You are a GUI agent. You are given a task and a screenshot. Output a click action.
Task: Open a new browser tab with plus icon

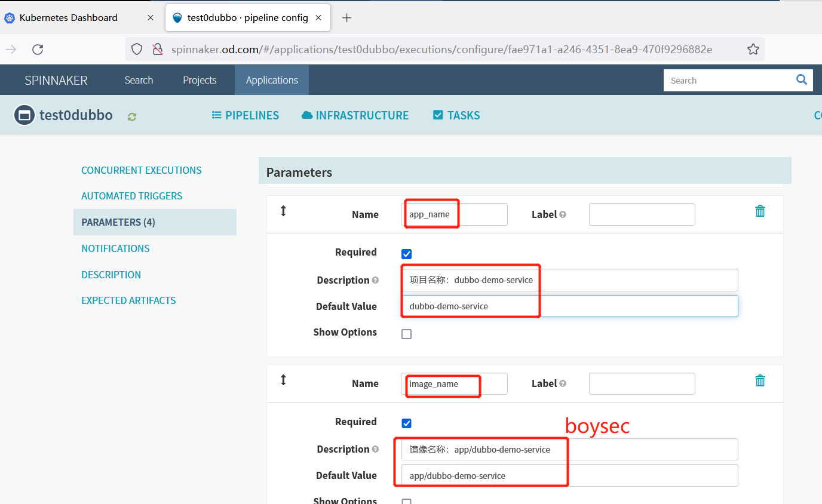346,18
